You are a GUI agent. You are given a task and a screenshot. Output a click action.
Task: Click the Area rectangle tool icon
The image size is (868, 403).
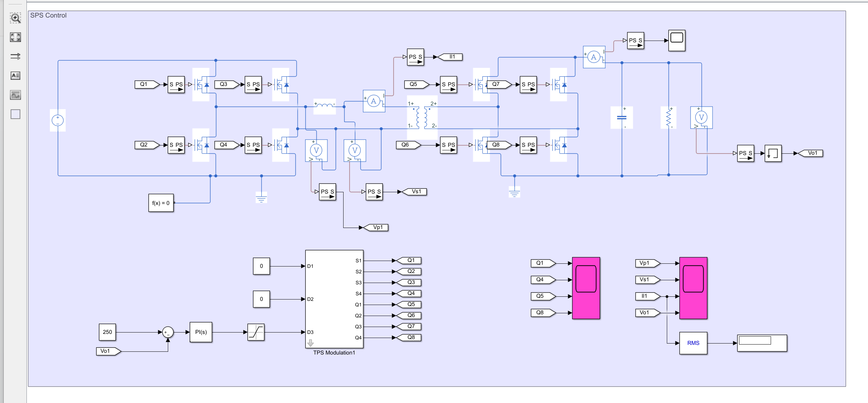pos(15,114)
